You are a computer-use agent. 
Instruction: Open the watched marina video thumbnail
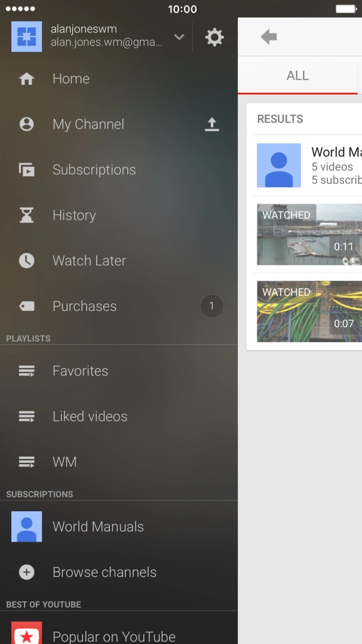click(x=309, y=234)
